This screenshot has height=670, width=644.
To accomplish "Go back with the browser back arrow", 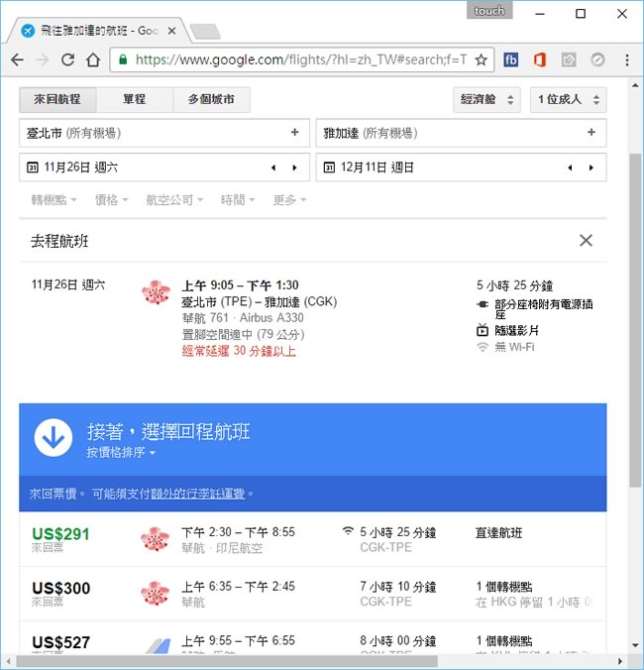I will 17,59.
